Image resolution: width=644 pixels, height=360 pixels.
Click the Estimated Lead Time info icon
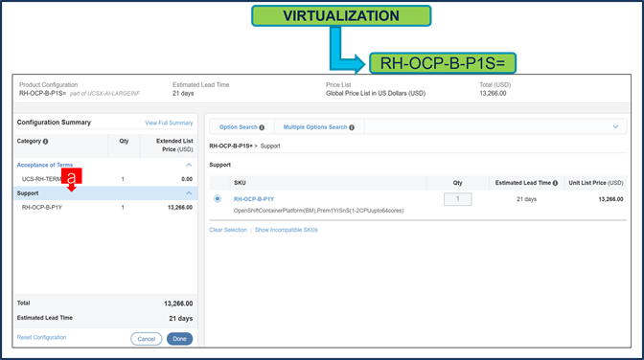coord(555,183)
